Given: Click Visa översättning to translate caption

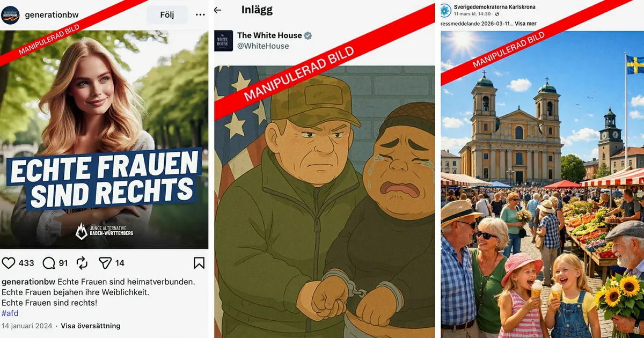Looking at the screenshot, I should tap(91, 326).
